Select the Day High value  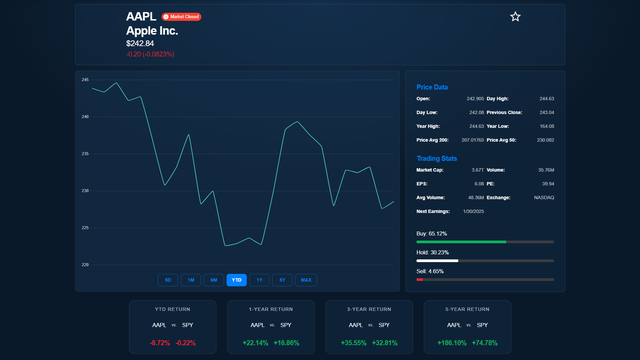tap(547, 99)
